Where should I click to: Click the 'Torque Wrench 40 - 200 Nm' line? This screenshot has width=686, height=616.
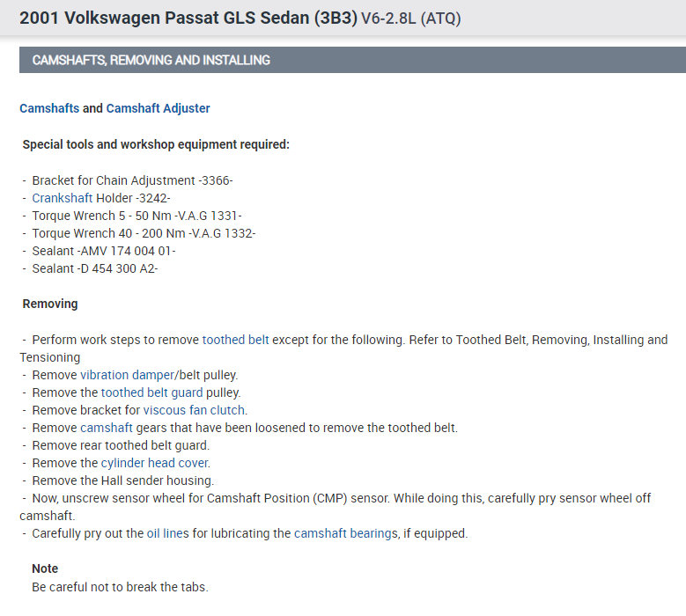click(x=144, y=233)
